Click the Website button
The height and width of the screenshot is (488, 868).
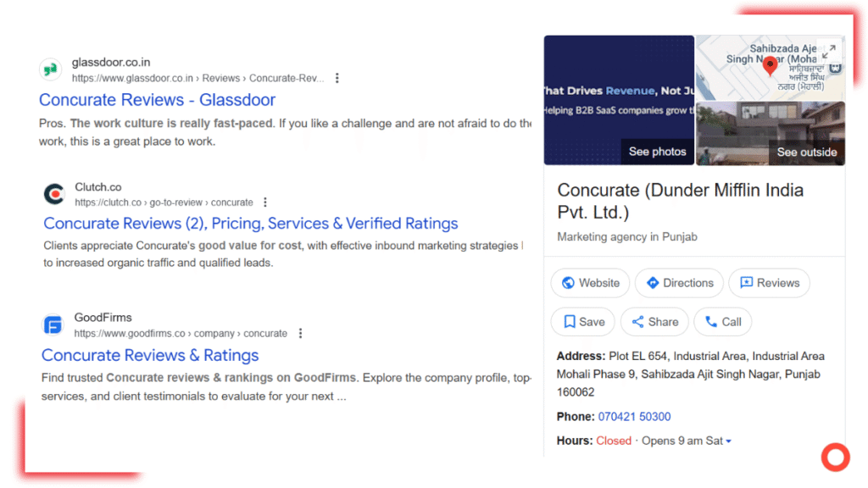point(590,283)
